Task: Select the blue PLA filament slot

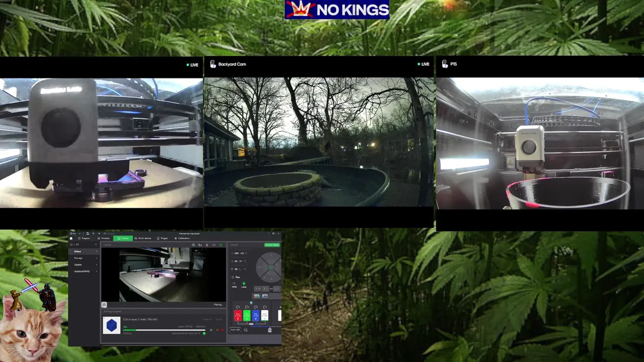Action: (x=256, y=315)
